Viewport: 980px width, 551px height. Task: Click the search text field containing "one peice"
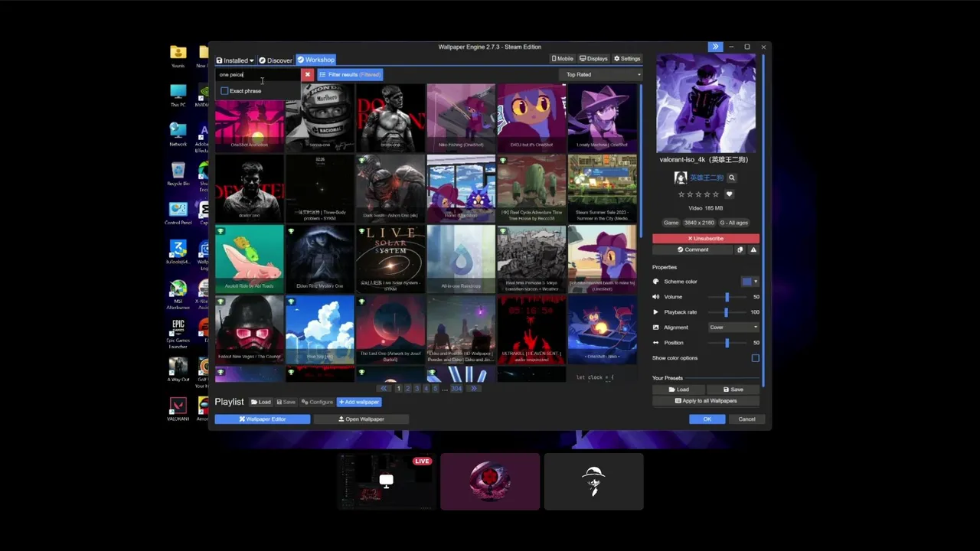point(258,74)
